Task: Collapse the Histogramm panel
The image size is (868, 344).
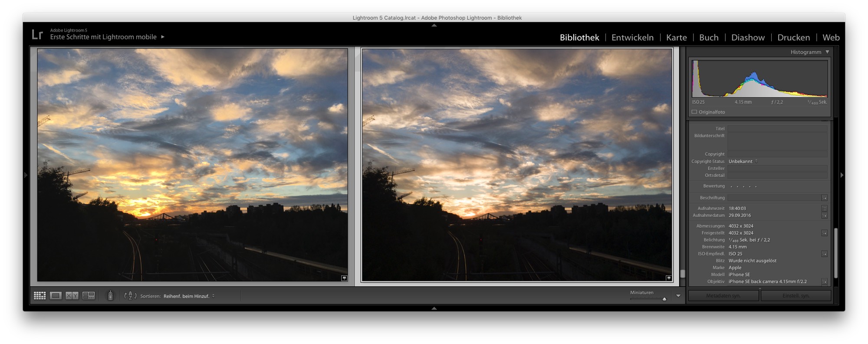Action: [x=827, y=52]
